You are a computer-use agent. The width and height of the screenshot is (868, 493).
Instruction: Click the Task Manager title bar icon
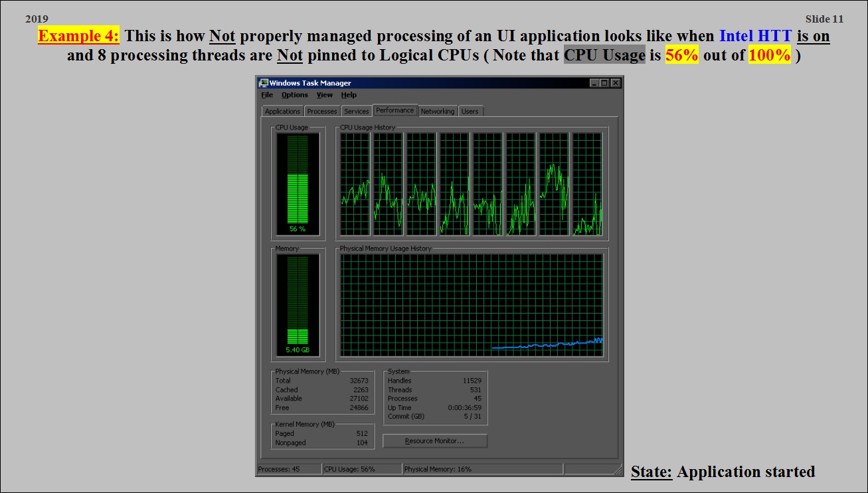[x=264, y=83]
